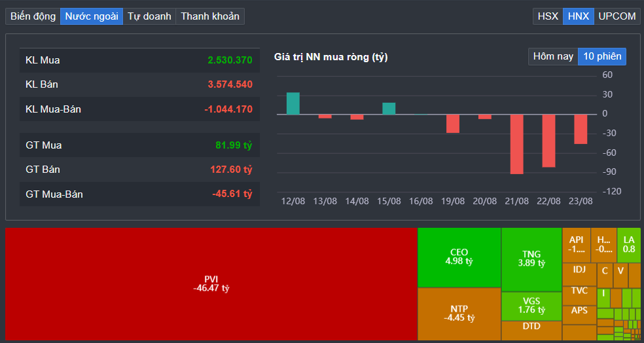
Task: Switch to the Biến động tab
Action: [32, 16]
